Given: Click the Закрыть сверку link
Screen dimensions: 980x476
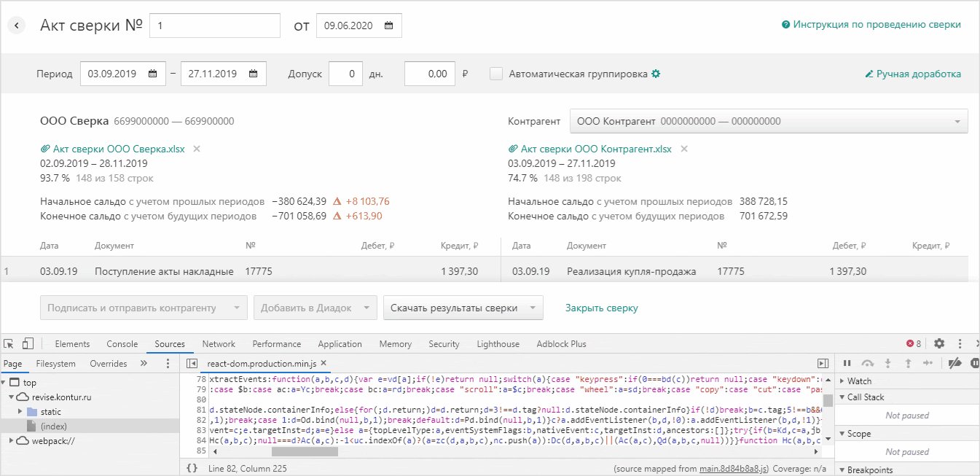Looking at the screenshot, I should pos(601,308).
